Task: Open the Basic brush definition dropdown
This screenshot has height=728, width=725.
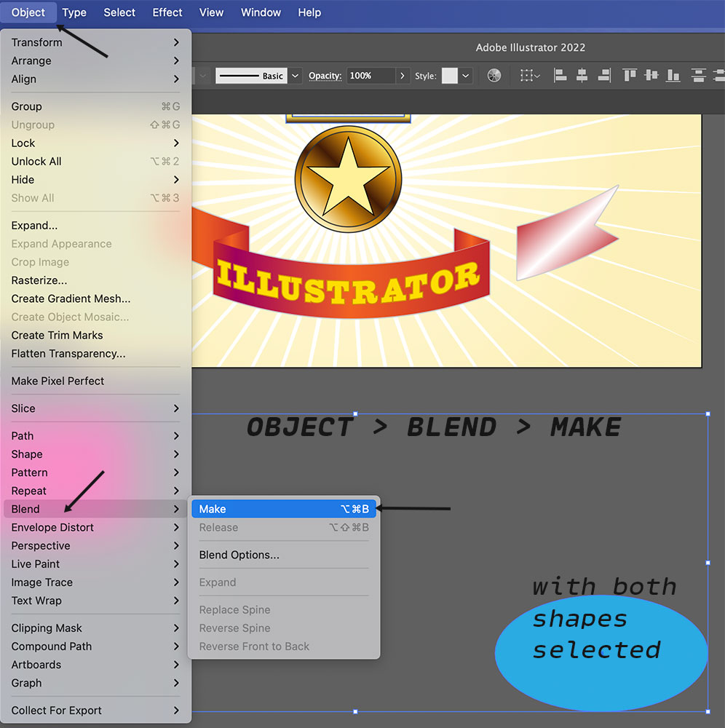Action: click(x=295, y=76)
